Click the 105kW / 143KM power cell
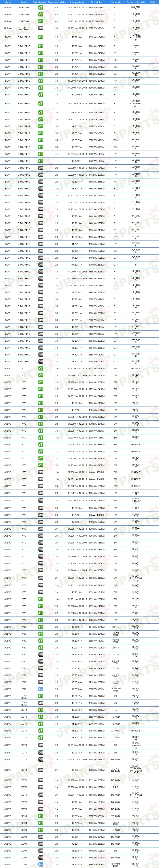The image size is (159, 868). (x=97, y=196)
